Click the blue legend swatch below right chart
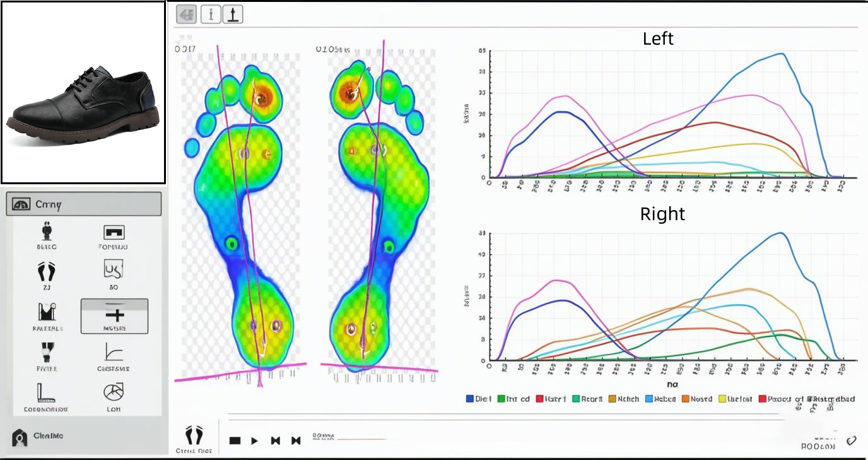The image size is (868, 460). point(469,399)
